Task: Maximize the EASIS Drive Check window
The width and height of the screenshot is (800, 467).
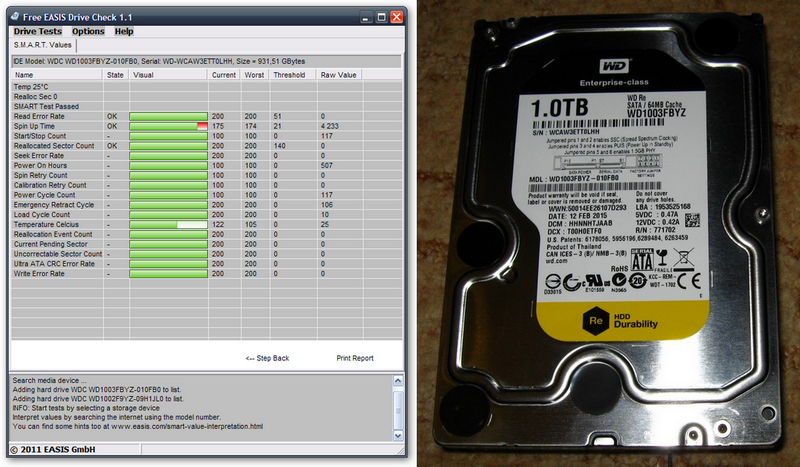Action: point(381,17)
